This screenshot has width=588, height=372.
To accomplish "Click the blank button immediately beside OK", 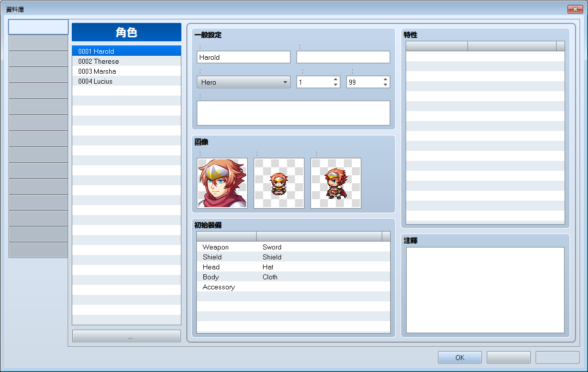I will [508, 358].
